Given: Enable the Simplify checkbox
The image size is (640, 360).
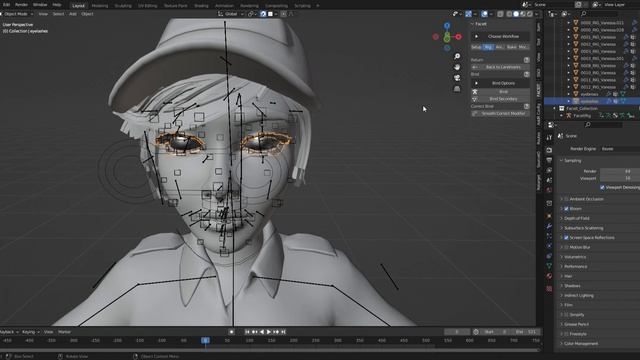Looking at the screenshot, I should click(x=566, y=315).
